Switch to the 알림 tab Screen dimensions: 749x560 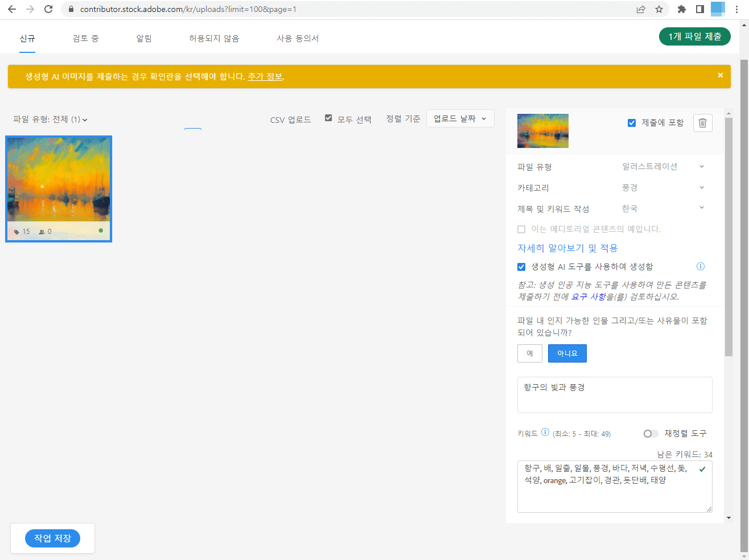(144, 38)
